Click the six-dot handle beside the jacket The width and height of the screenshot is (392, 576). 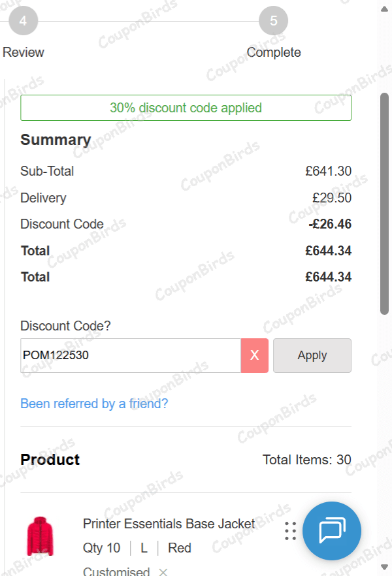pyautogui.click(x=291, y=531)
